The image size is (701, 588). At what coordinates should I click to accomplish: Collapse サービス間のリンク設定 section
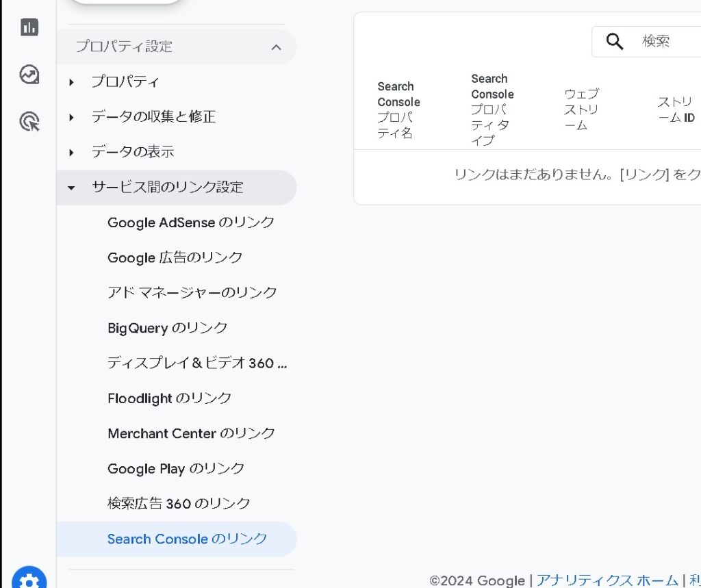tap(72, 188)
